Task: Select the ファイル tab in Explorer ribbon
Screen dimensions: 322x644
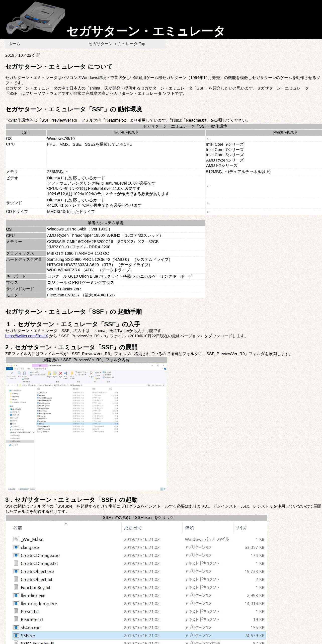Action: point(9,369)
